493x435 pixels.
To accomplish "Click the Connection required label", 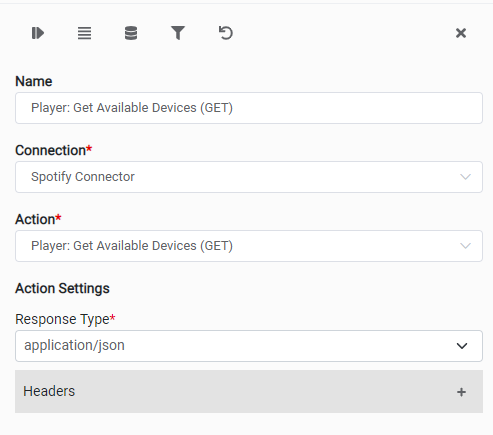I will click(x=53, y=150).
